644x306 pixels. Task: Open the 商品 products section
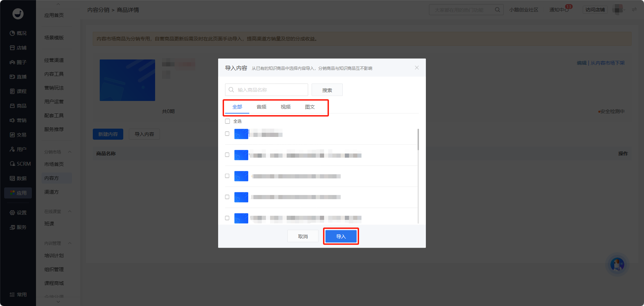click(18, 106)
